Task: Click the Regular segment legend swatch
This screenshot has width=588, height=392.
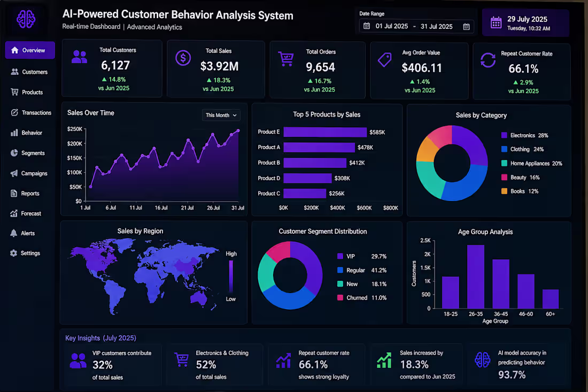Action: (340, 270)
